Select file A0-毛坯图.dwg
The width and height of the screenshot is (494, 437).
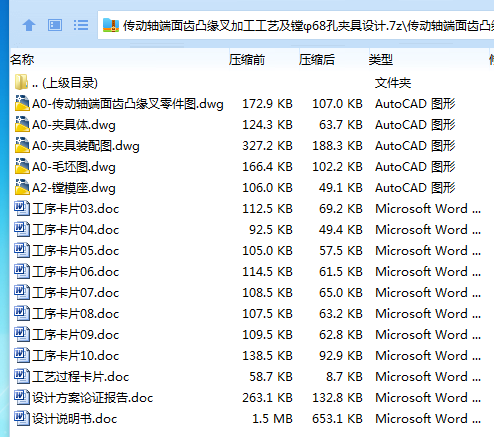coord(74,167)
